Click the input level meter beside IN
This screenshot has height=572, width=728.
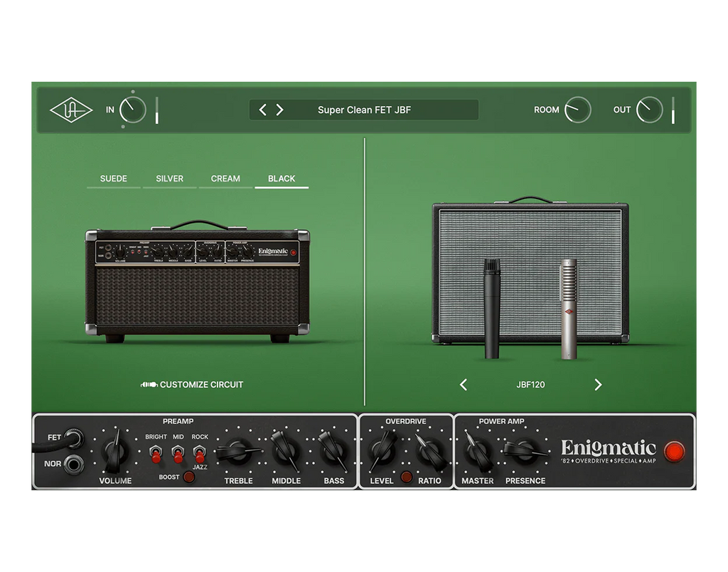click(x=157, y=110)
